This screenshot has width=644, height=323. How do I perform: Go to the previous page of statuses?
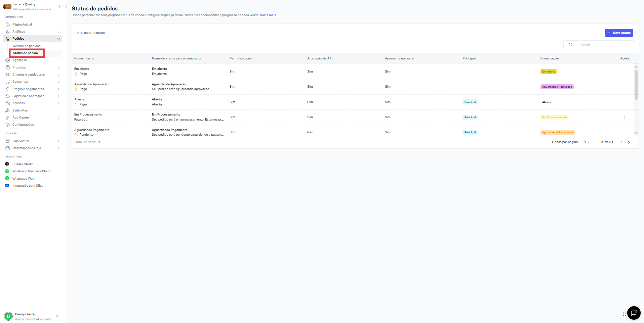621,142
